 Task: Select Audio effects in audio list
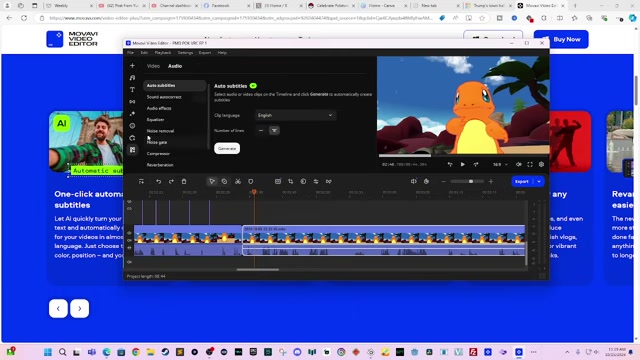click(159, 109)
